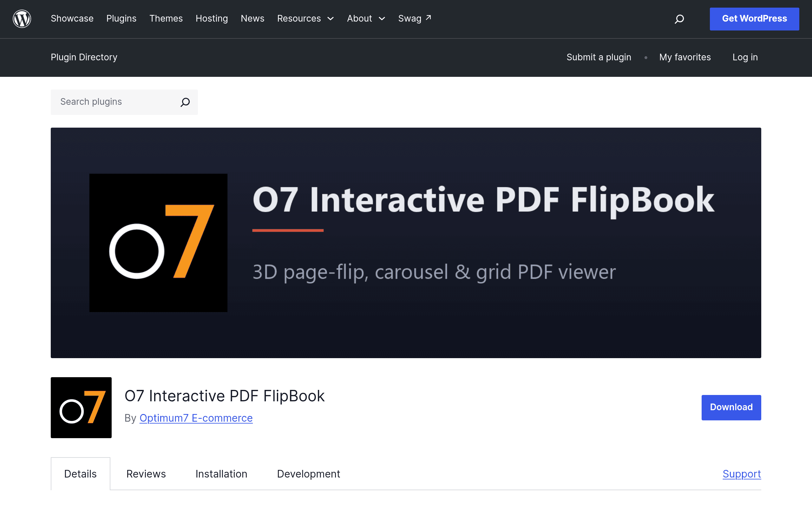Switch to the Reviews tab
This screenshot has height=508, width=812.
[146, 474]
